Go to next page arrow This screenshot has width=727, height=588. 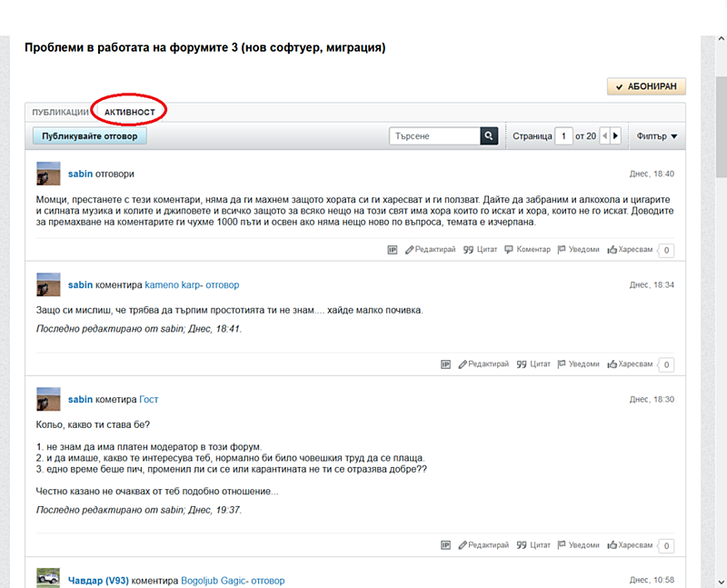point(616,136)
